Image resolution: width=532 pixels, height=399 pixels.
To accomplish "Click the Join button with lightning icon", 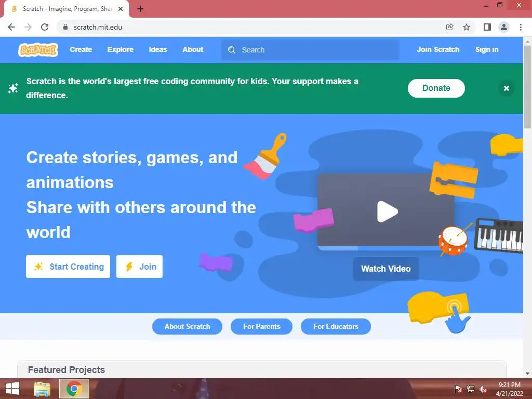I will pyautogui.click(x=139, y=267).
